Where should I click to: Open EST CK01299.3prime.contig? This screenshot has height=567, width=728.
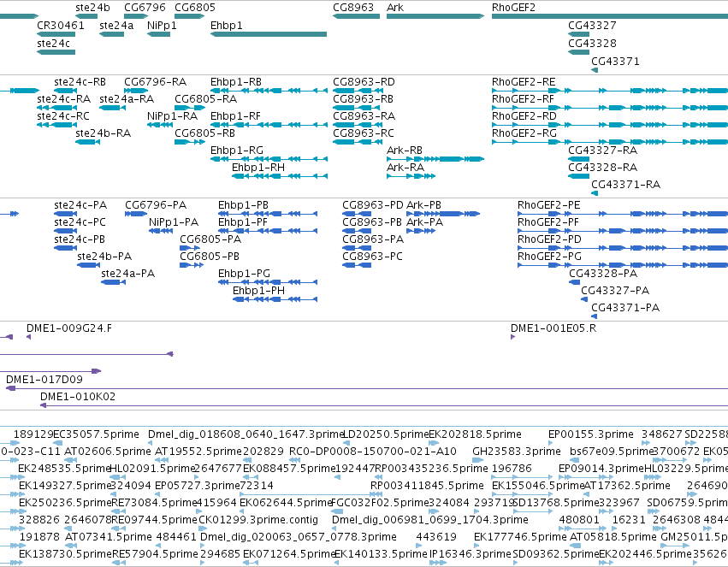[258, 520]
